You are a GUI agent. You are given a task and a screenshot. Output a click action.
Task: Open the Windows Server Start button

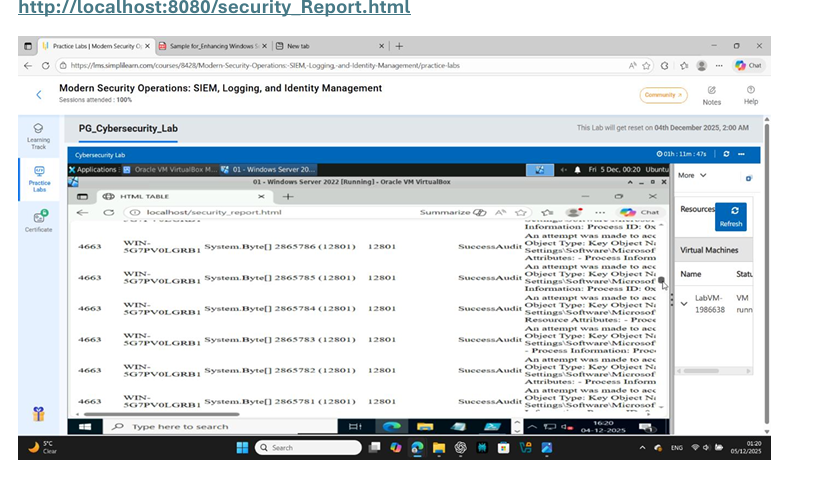[x=85, y=427]
